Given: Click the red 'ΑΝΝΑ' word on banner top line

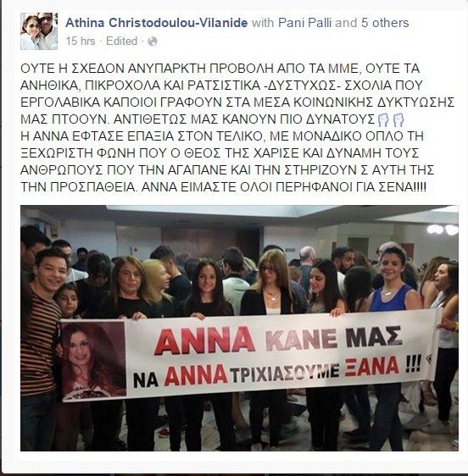Looking at the screenshot, I should point(204,340).
